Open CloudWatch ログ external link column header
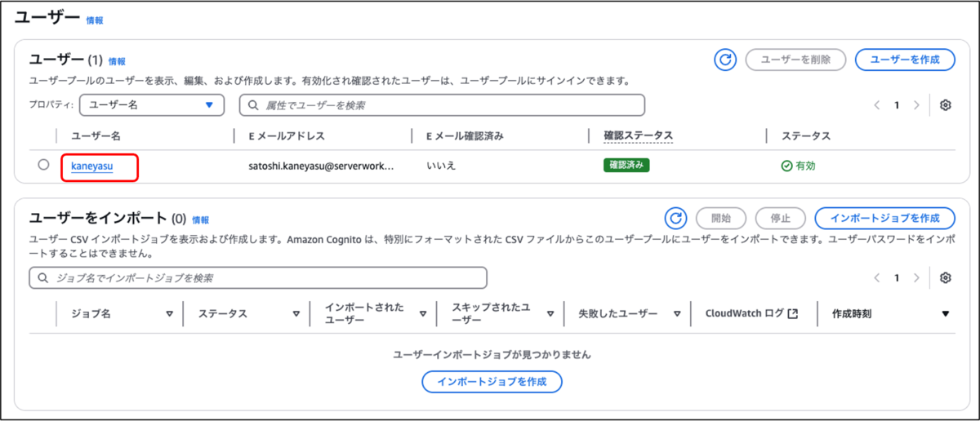Screen dimensions: 980x421 751,313
